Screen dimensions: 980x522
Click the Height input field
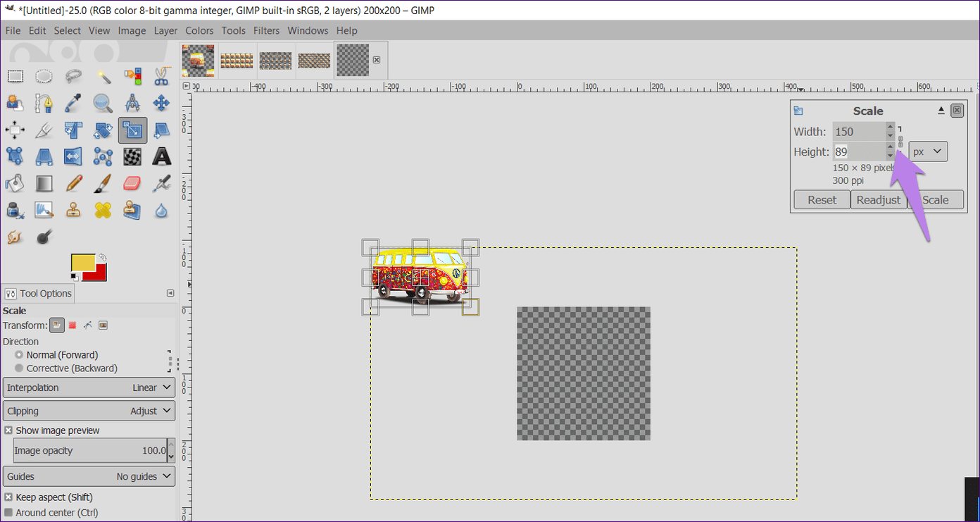[859, 151]
